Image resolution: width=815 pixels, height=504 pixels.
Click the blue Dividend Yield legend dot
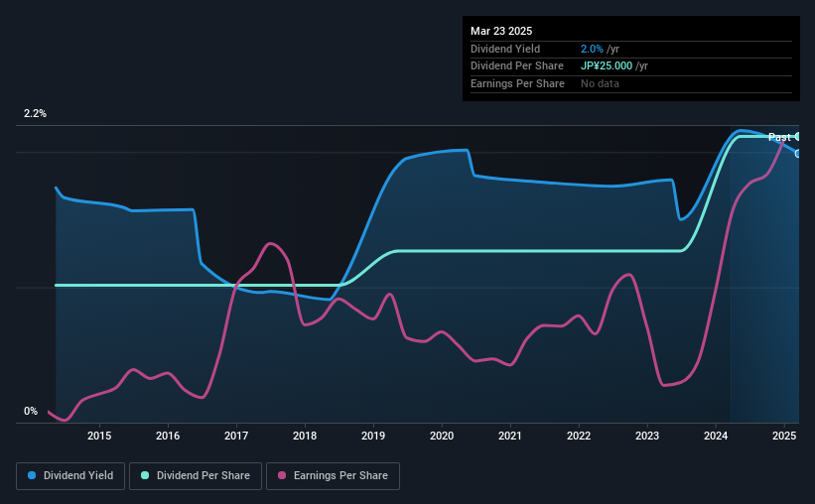[32, 475]
